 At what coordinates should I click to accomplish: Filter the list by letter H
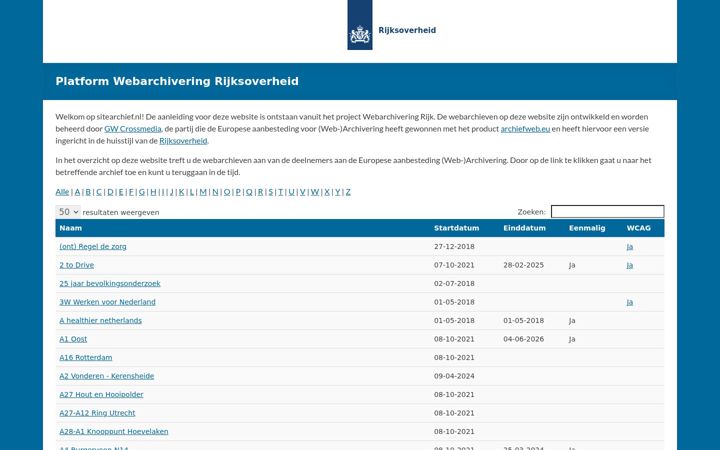pos(153,192)
